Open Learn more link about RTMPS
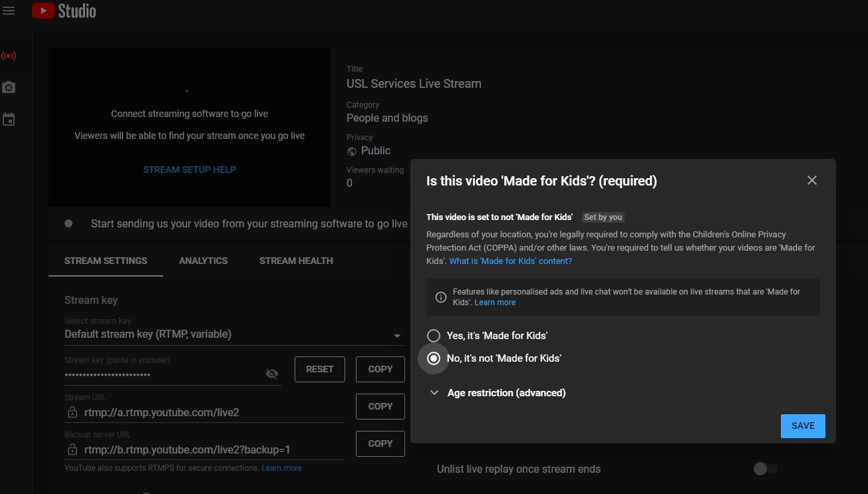This screenshot has height=494, width=868. 281,468
